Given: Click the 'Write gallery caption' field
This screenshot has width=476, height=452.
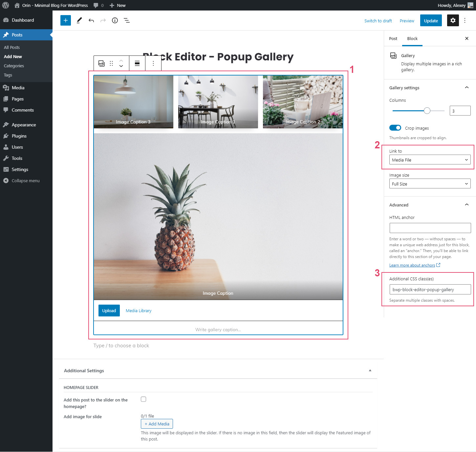Looking at the screenshot, I should (x=218, y=330).
